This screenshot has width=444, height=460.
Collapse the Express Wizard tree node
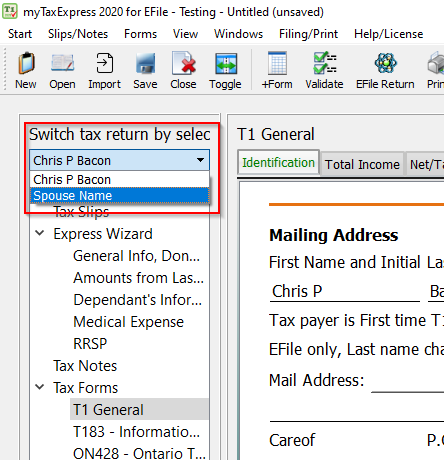40,233
